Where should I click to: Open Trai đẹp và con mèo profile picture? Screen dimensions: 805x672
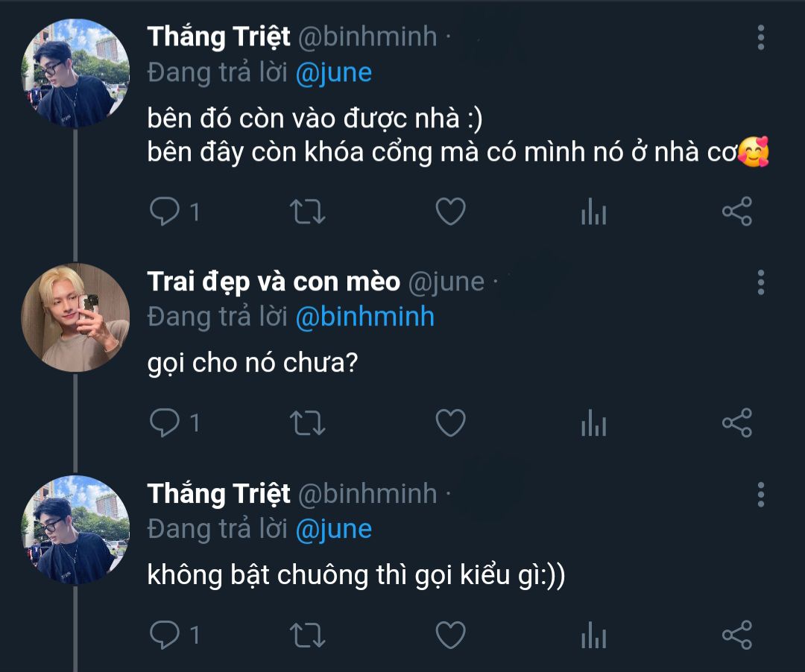(75, 317)
